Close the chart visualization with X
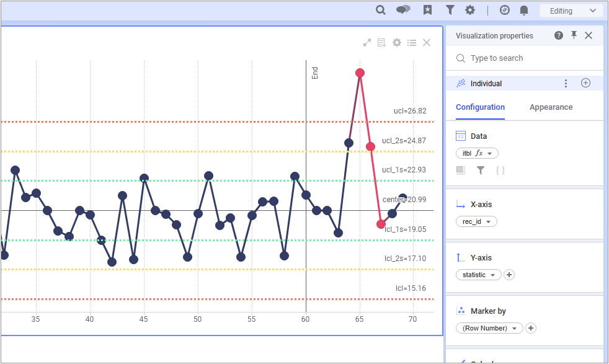The height and width of the screenshot is (364, 609). (x=427, y=43)
